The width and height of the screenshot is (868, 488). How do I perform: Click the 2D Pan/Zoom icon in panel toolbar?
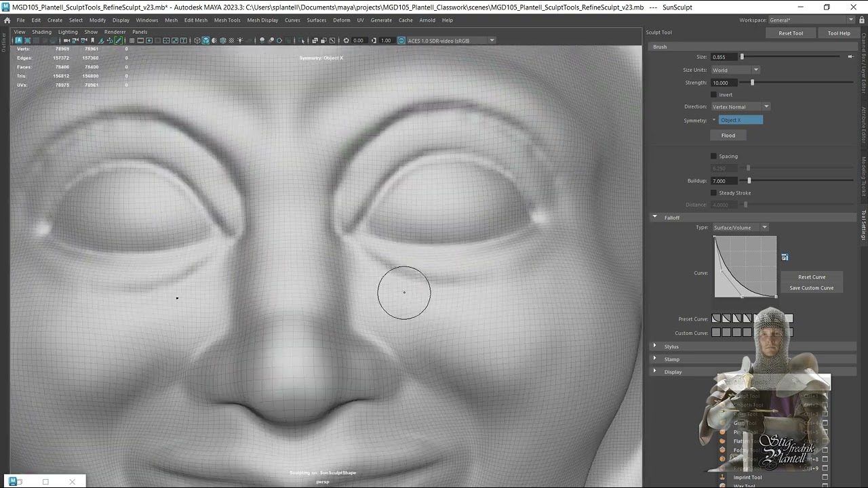pos(110,41)
